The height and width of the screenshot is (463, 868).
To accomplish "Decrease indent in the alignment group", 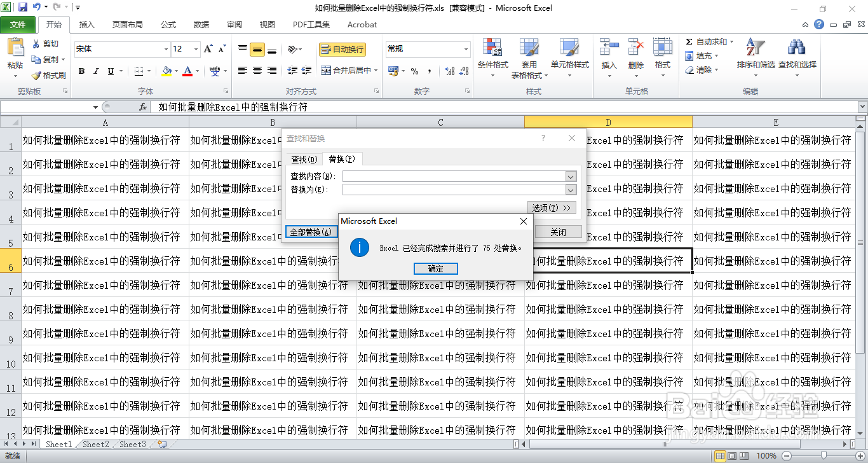I will pos(292,71).
